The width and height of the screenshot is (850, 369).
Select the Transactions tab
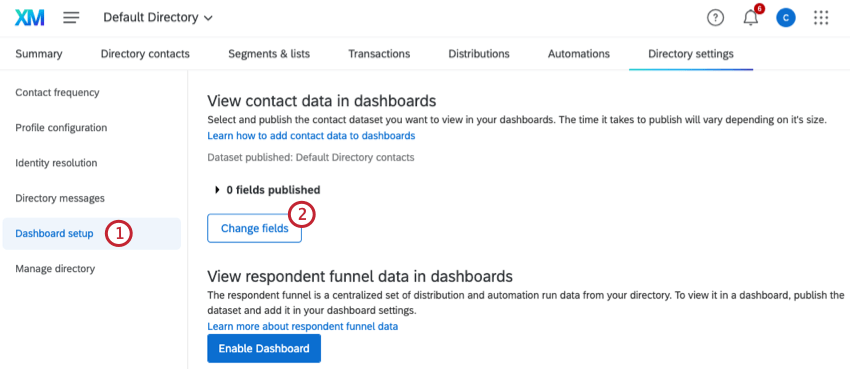coord(379,54)
